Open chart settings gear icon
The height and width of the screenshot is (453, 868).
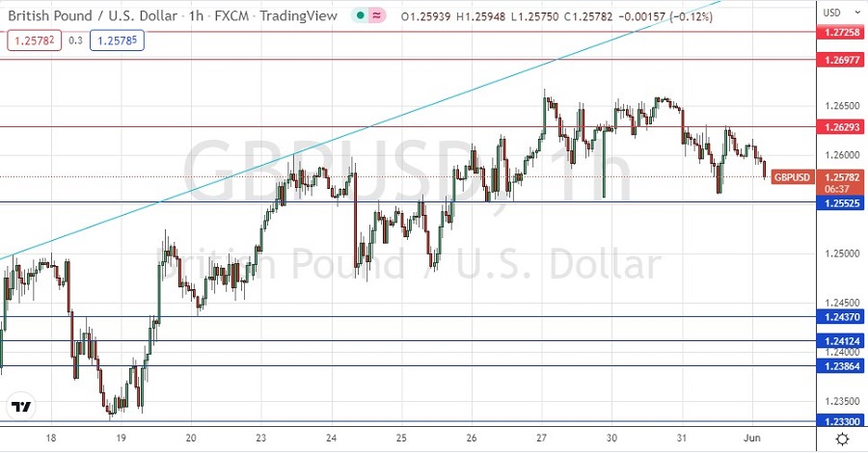click(x=842, y=439)
